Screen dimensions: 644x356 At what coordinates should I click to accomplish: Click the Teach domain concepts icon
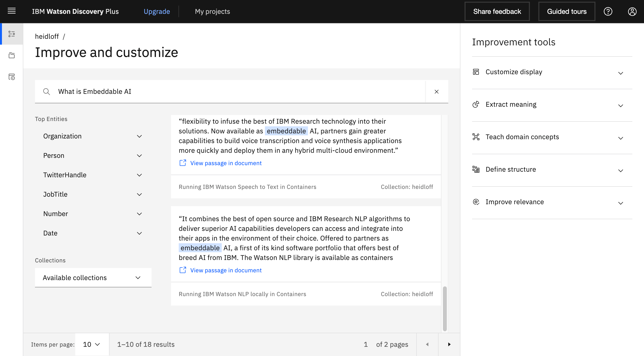click(x=476, y=137)
